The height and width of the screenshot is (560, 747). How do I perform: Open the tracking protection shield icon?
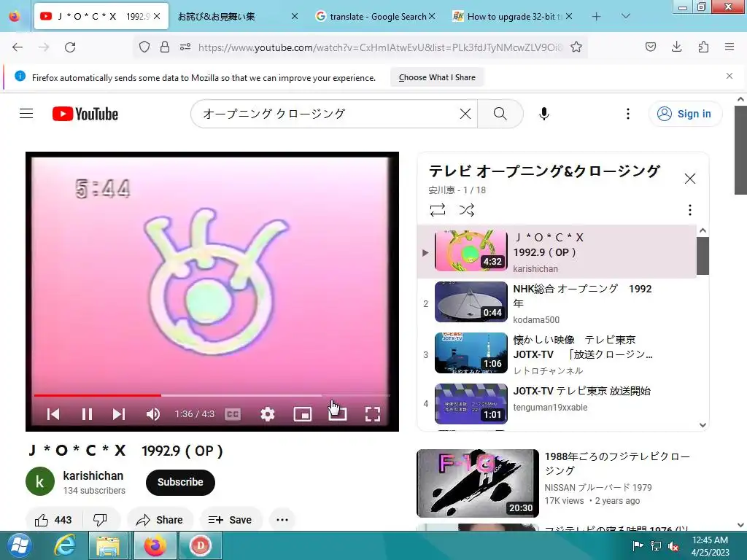[144, 47]
